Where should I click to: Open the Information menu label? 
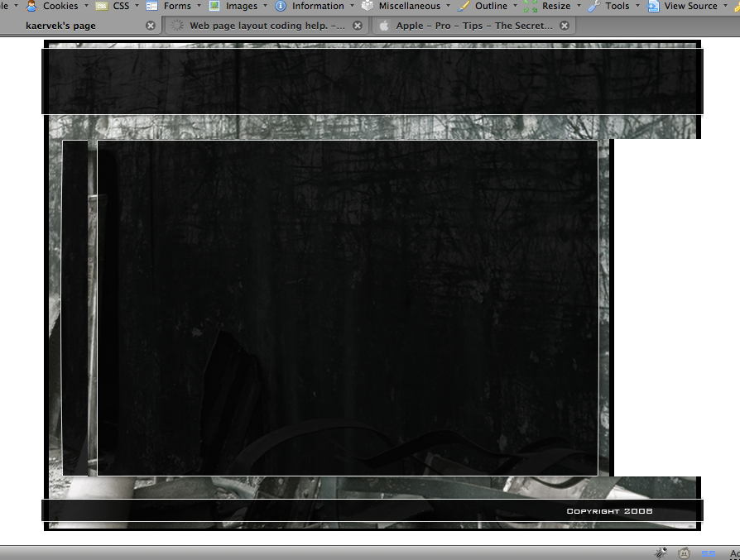(x=318, y=6)
